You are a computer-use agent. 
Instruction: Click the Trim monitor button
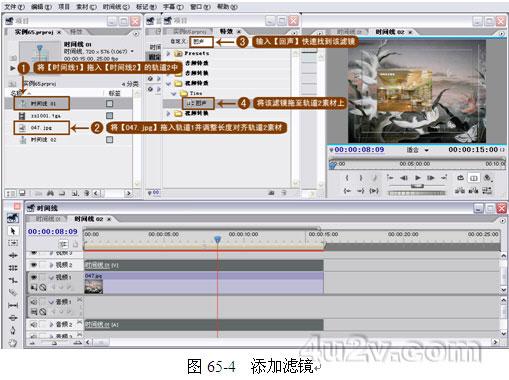coord(487,191)
